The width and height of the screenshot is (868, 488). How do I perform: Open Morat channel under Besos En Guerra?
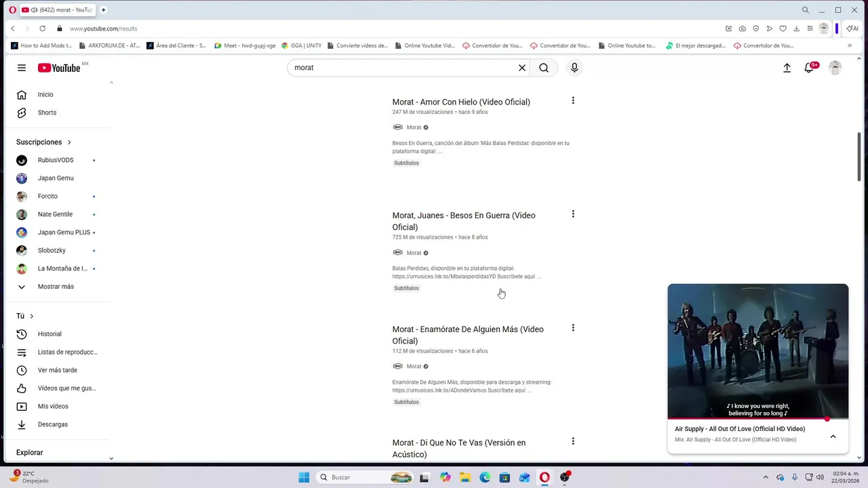[414, 253]
